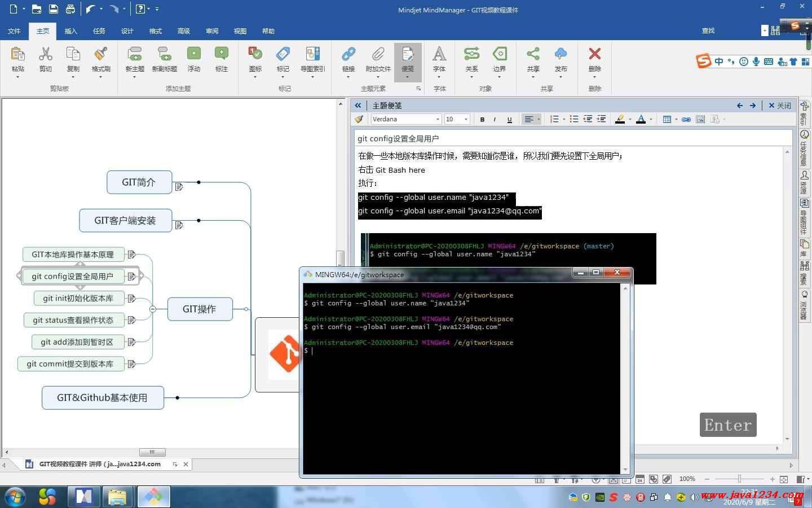Open text alignment dropdown in notes toolbar
Viewport: 812px width, 508px height.
tap(539, 119)
